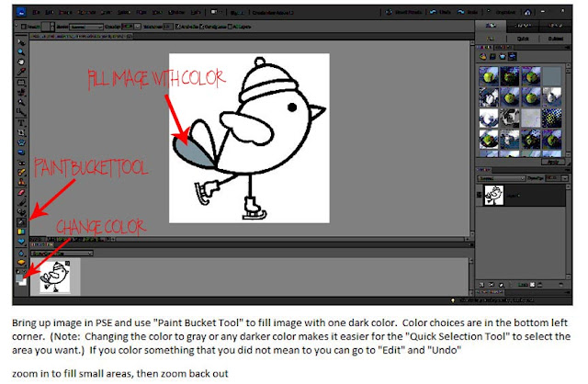Select the Eyedropper tool

[21, 72]
